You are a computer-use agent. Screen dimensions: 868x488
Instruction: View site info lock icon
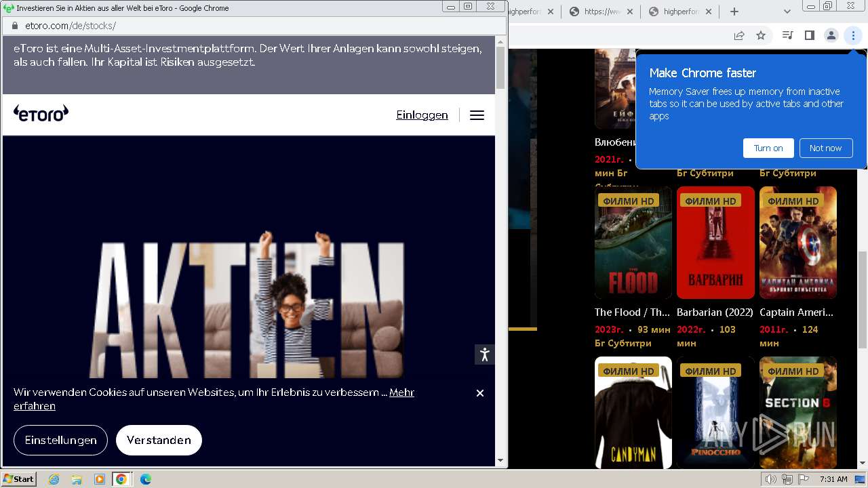(x=15, y=26)
